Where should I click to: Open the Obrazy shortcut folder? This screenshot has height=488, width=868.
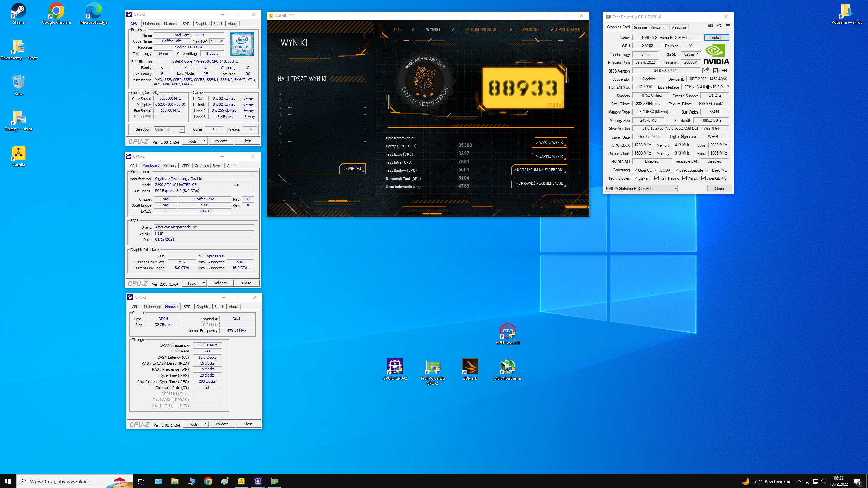pos(18,121)
